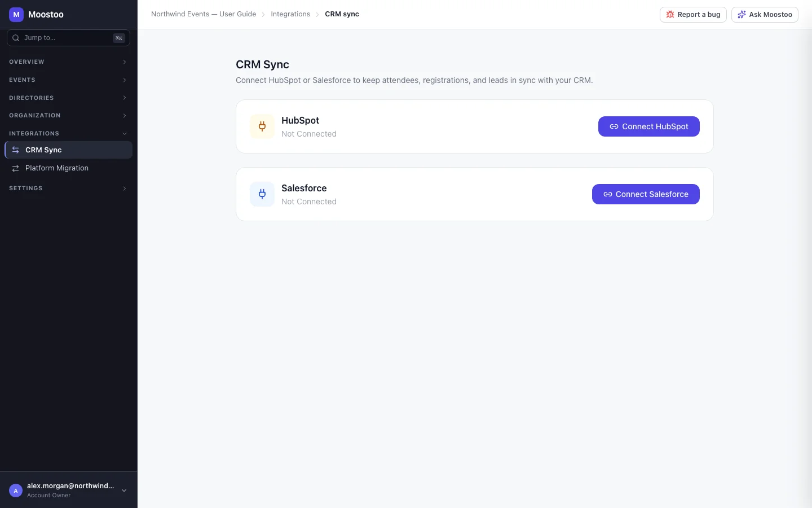Click the Salesforce card title

304,188
